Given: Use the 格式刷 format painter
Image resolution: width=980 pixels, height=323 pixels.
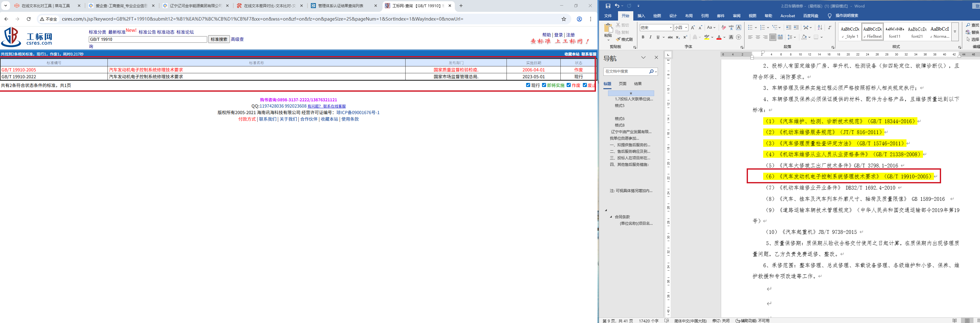Looking at the screenshot, I should (624, 39).
